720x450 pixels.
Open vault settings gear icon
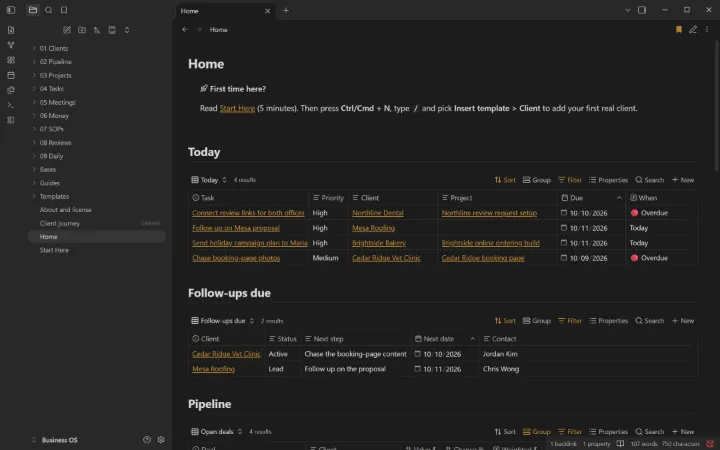tap(161, 440)
